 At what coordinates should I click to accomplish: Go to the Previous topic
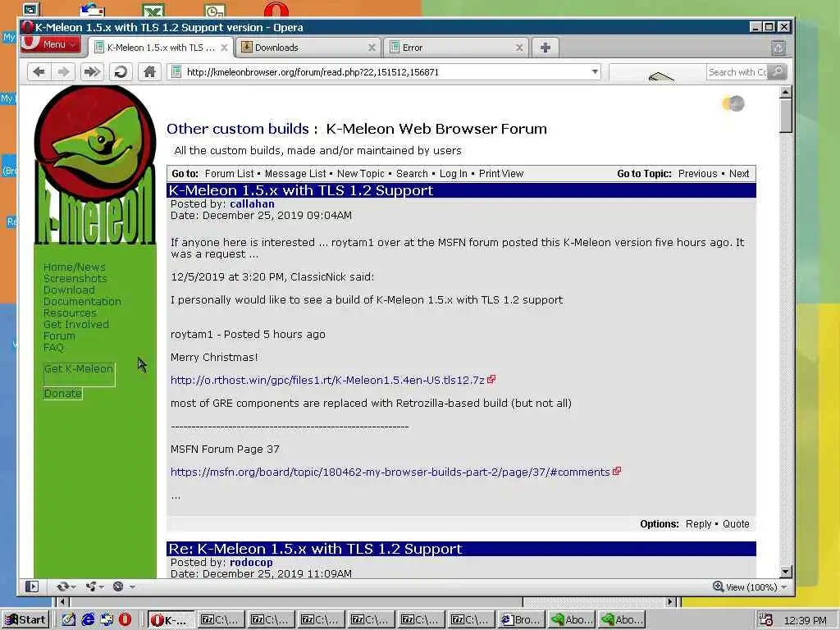(697, 174)
